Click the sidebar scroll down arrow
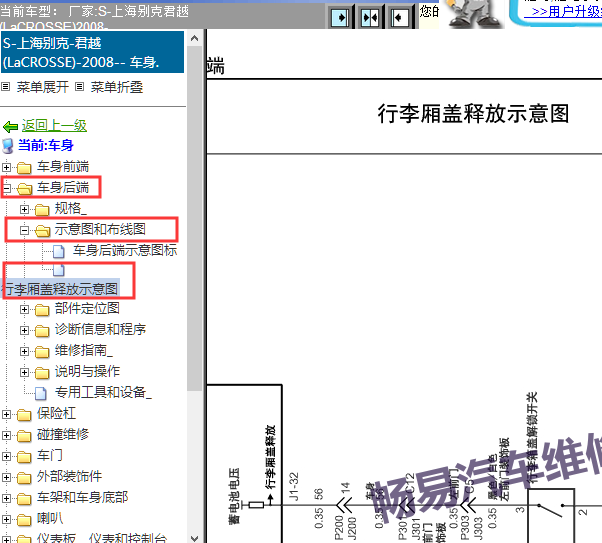This screenshot has height=543, width=602. coord(195,538)
